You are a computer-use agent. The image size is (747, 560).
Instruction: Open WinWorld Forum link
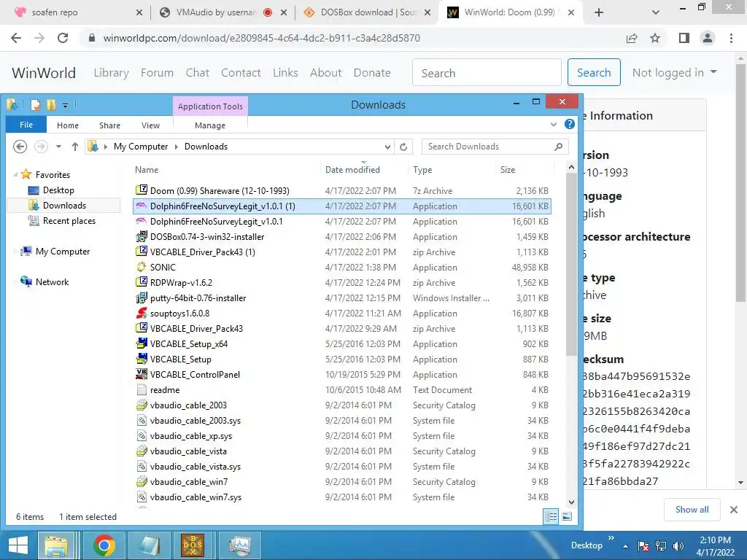point(158,72)
